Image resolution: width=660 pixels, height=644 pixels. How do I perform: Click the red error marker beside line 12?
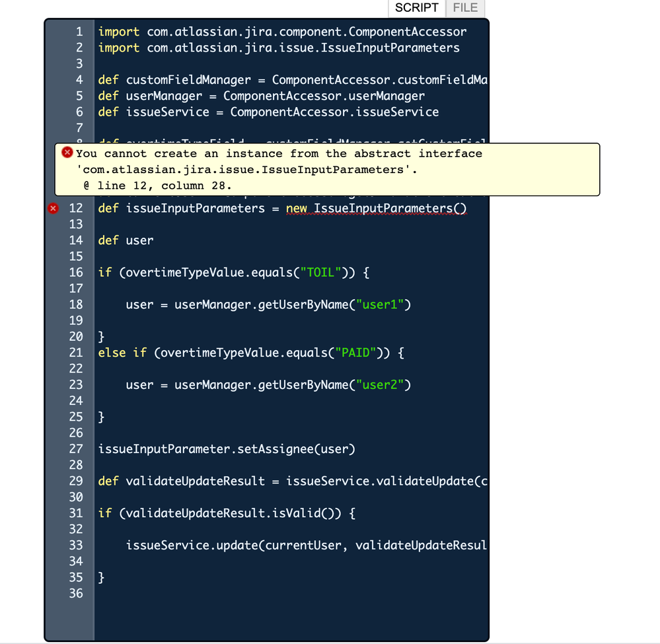click(x=53, y=208)
